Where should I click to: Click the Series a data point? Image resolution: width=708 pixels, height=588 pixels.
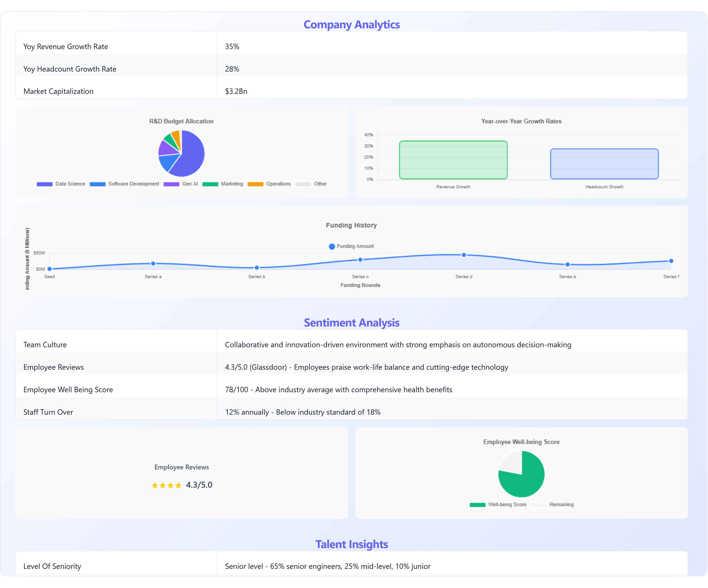(x=153, y=263)
